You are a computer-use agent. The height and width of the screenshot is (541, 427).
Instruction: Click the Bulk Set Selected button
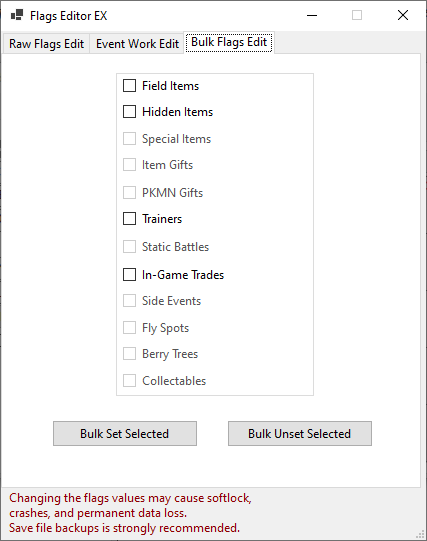[x=125, y=433]
